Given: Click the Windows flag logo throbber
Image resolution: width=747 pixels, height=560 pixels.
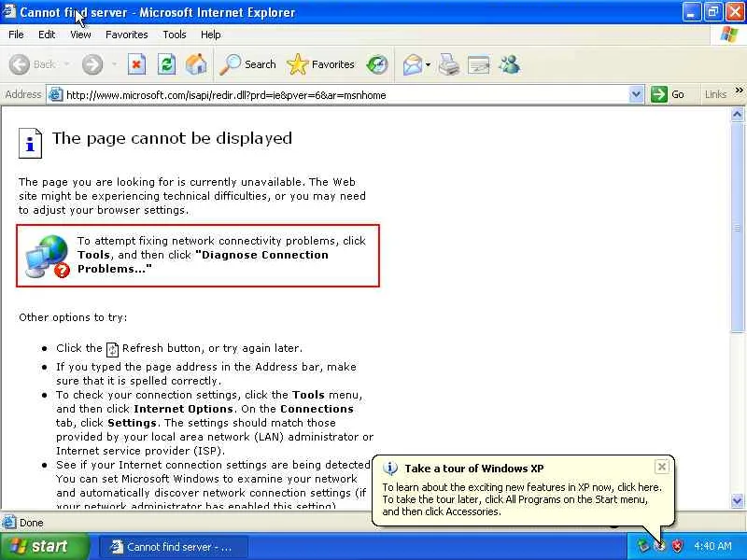Looking at the screenshot, I should pos(729,35).
